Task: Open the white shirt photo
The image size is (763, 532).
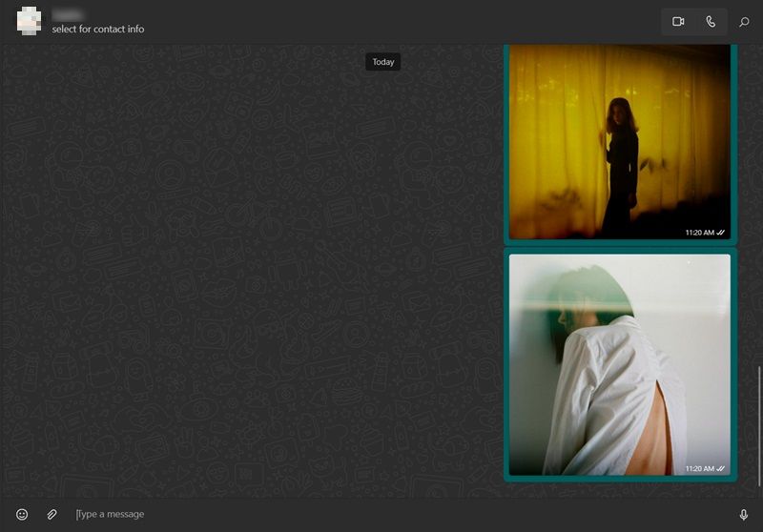Action: click(619, 365)
